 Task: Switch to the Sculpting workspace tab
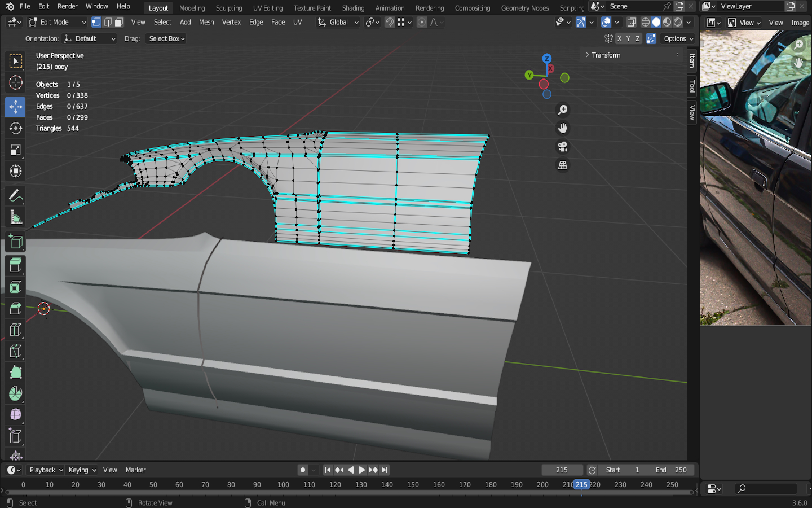pos(228,8)
